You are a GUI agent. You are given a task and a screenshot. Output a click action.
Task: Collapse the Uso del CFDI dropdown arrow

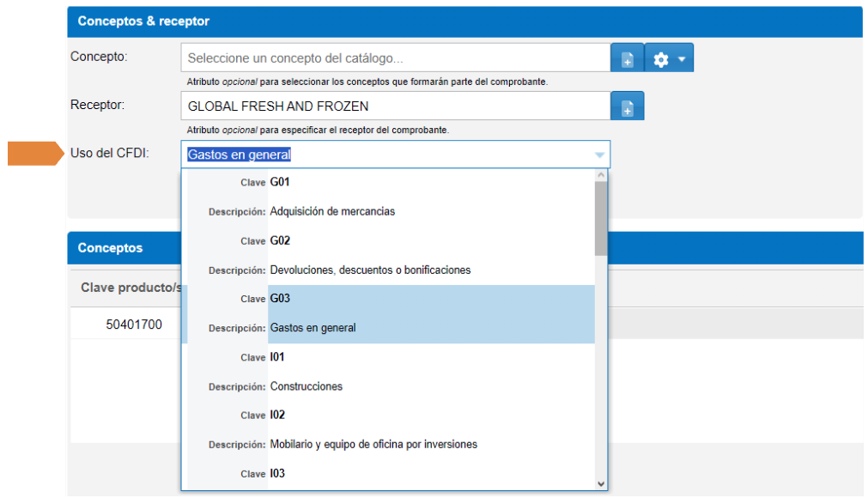(599, 155)
